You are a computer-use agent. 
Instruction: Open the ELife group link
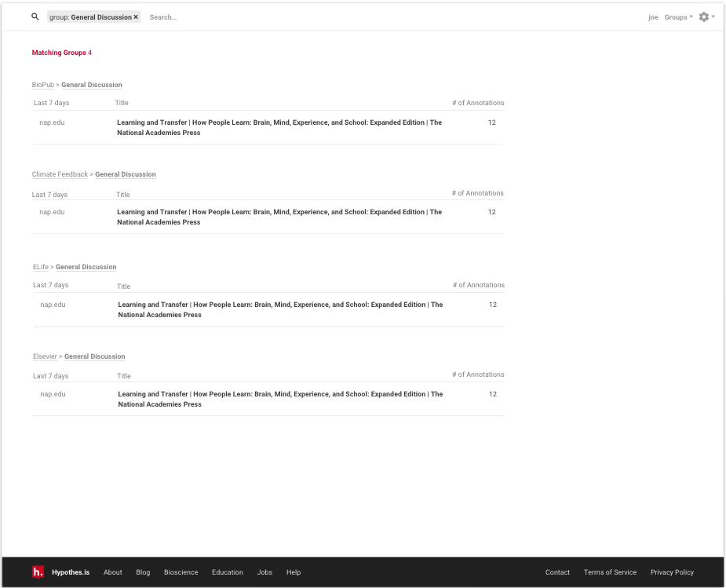click(x=41, y=267)
